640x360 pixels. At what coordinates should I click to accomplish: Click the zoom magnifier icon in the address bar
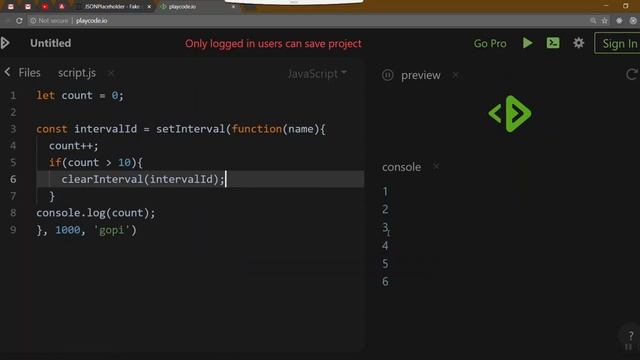593,20
